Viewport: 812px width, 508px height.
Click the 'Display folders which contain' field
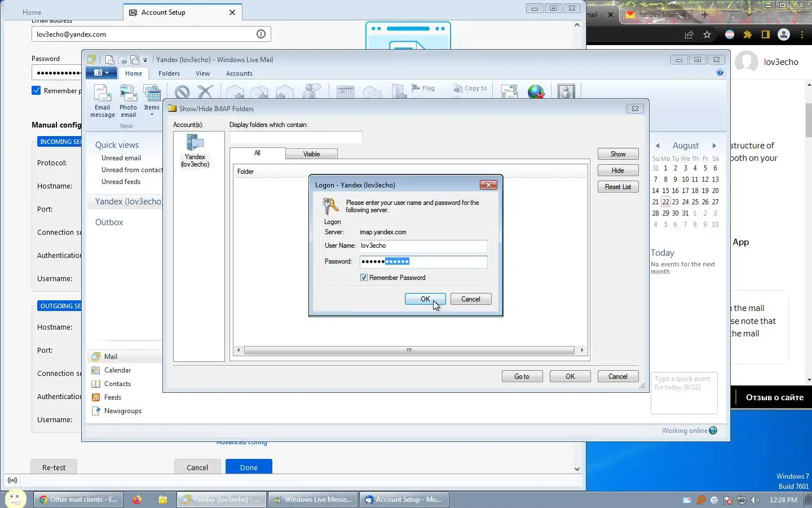pos(296,137)
